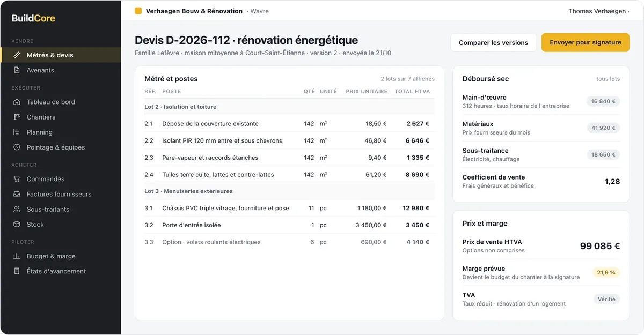Click Main-d'œuvre 16 840 € badge

tap(603, 101)
